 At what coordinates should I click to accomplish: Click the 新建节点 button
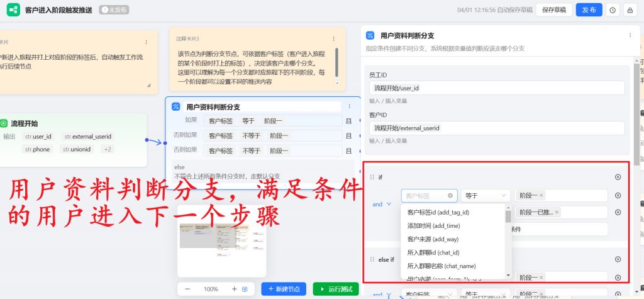click(x=284, y=289)
